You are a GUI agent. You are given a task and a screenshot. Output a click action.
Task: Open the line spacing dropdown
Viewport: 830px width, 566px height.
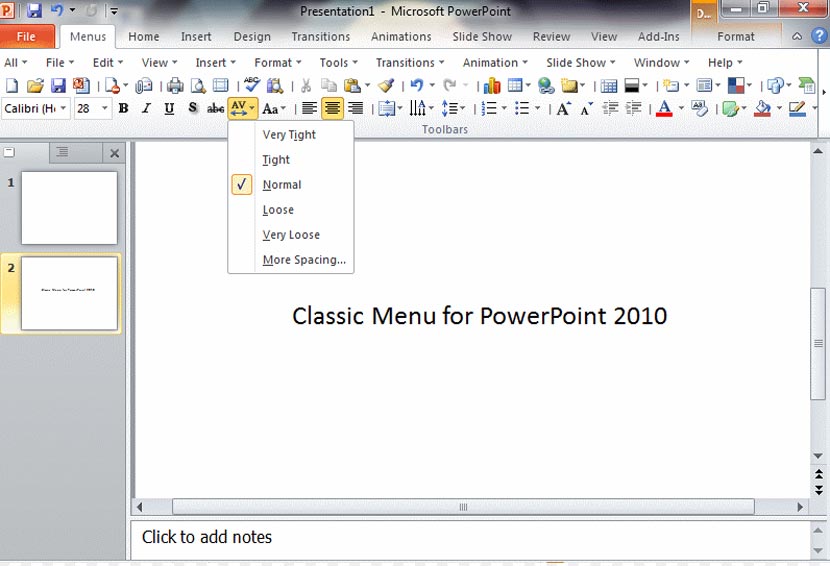454,109
